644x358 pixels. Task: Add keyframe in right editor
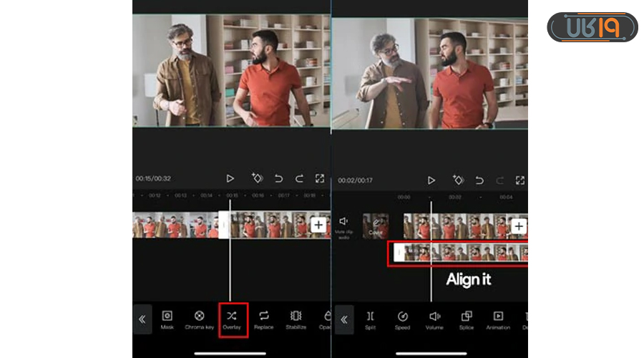(458, 180)
